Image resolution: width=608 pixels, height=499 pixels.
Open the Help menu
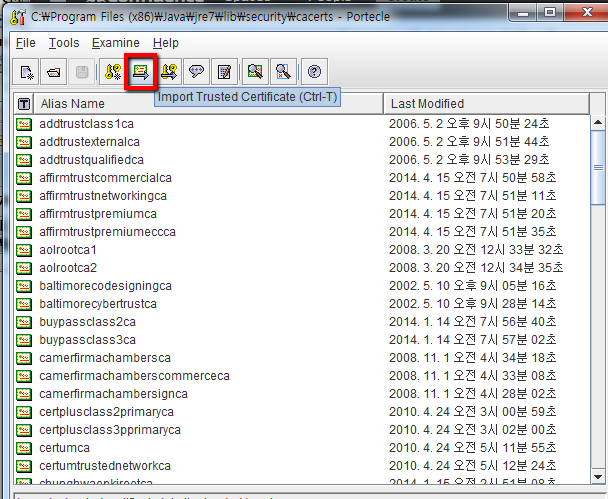[166, 43]
